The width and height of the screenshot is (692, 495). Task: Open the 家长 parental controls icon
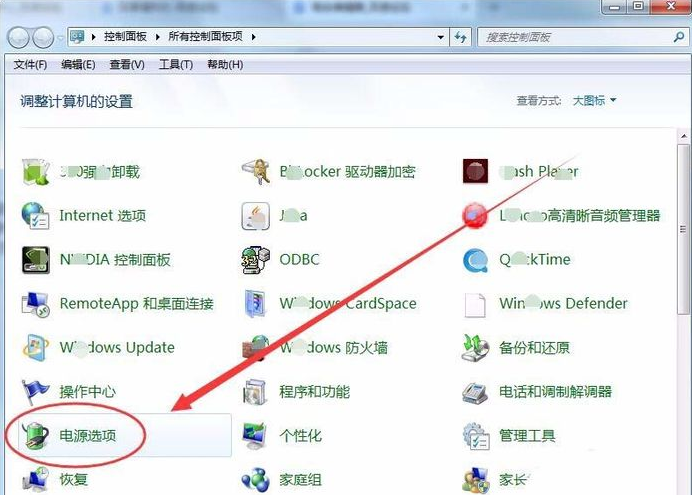[475, 480]
